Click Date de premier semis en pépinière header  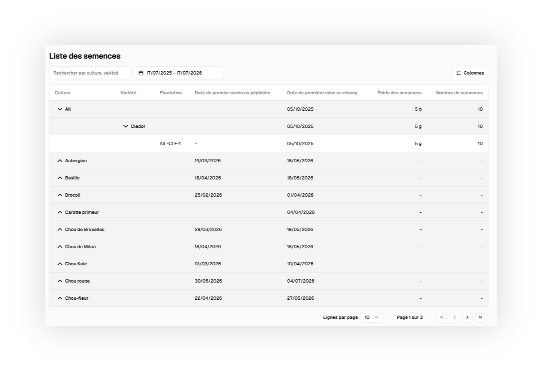point(232,93)
